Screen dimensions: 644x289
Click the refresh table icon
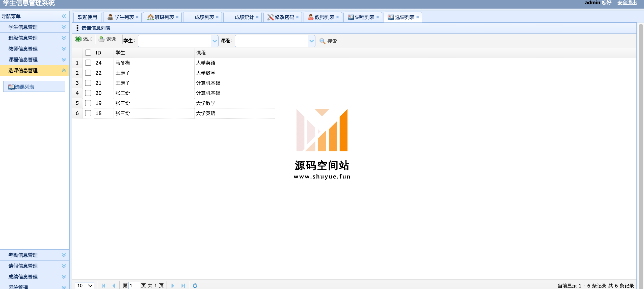[195, 285]
